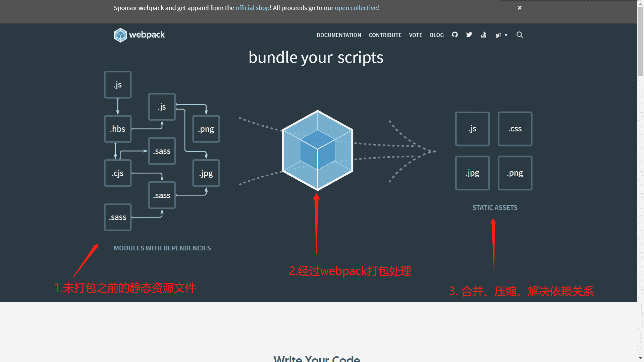644x362 pixels.
Task: Click the .cjs module box
Action: [x=118, y=173]
